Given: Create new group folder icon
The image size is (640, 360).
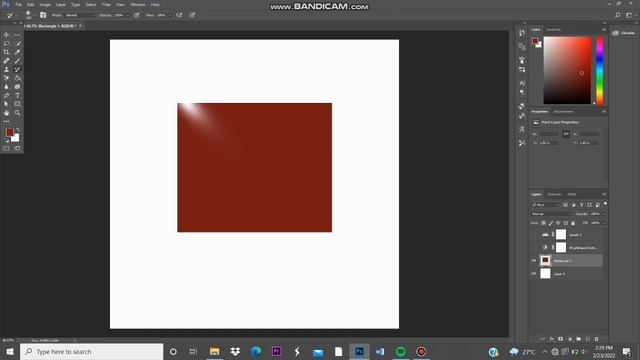Looking at the screenshot, I should [579, 339].
